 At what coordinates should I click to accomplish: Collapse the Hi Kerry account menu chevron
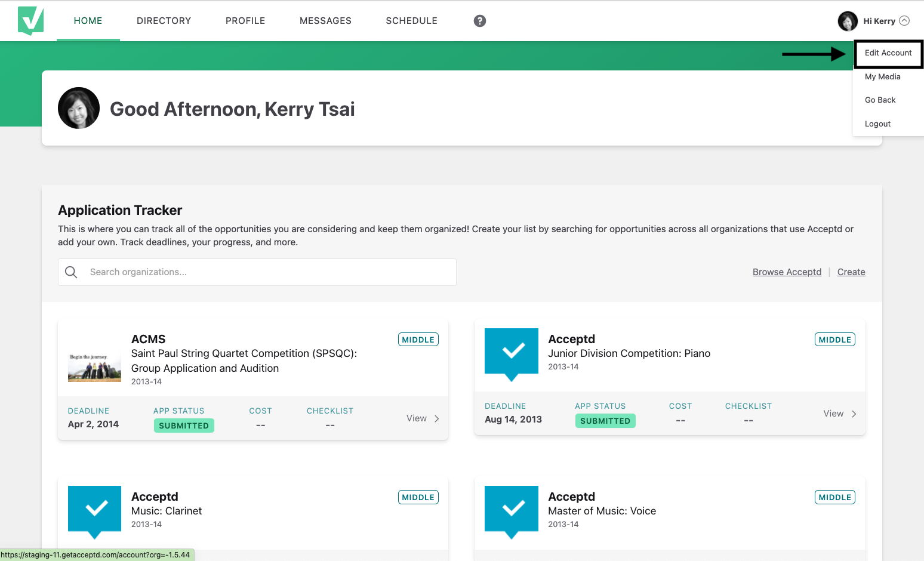pos(904,21)
